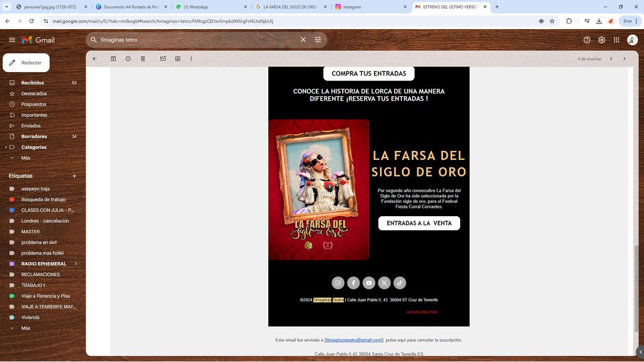The width and height of the screenshot is (644, 362).
Task: Open search filter options icon
Action: pos(318,40)
